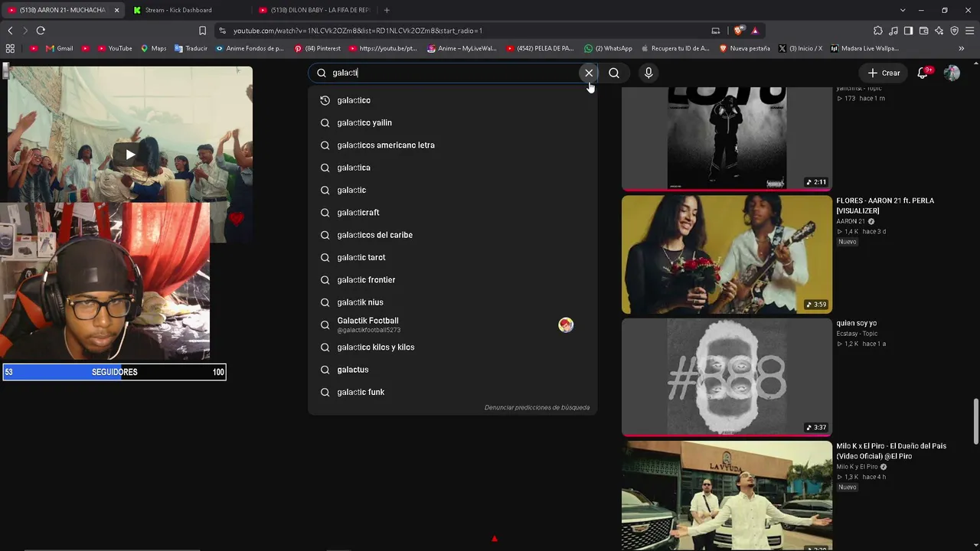
Task: Open the Leo AI sparkle icon
Action: coord(939,31)
